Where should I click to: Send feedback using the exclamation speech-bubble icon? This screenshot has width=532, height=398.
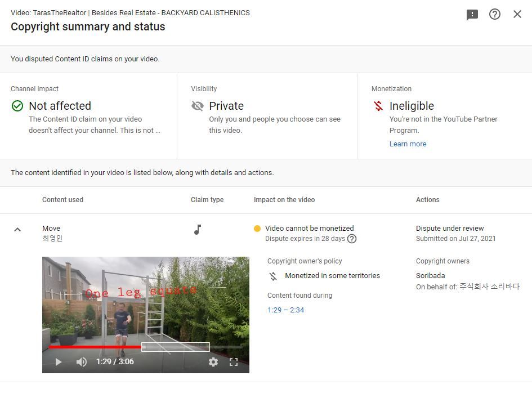[x=472, y=15]
